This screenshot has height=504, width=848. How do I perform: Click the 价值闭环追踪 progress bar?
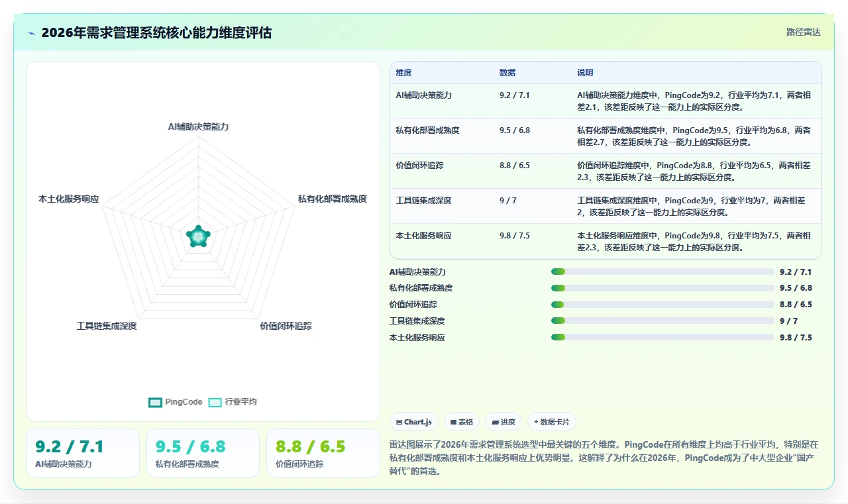tap(662, 305)
